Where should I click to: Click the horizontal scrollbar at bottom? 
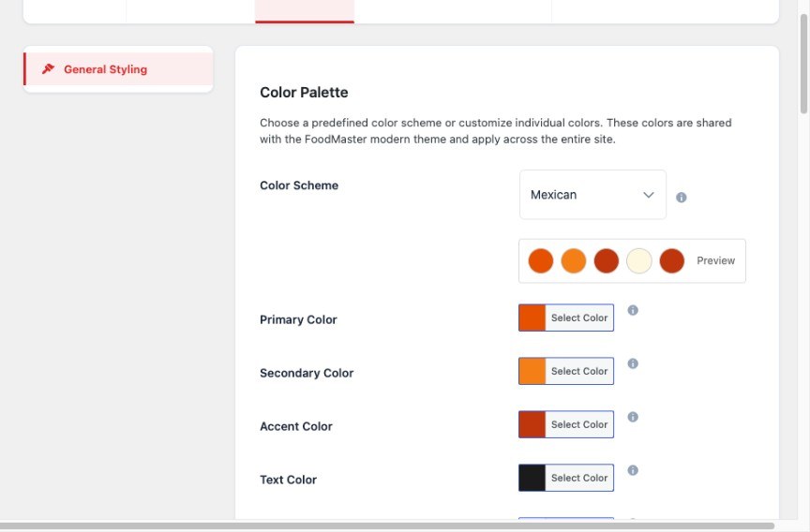point(387,525)
